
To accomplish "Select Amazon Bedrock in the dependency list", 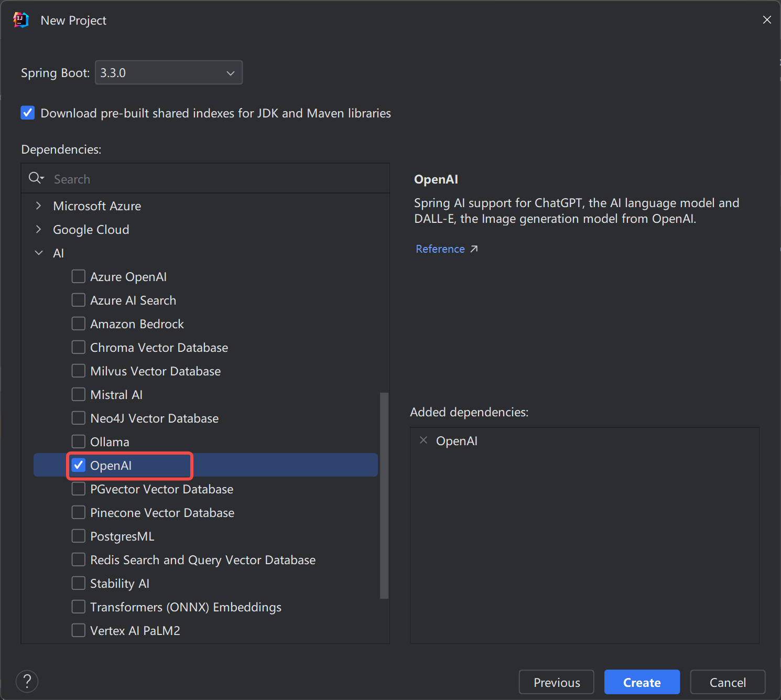I will [137, 324].
